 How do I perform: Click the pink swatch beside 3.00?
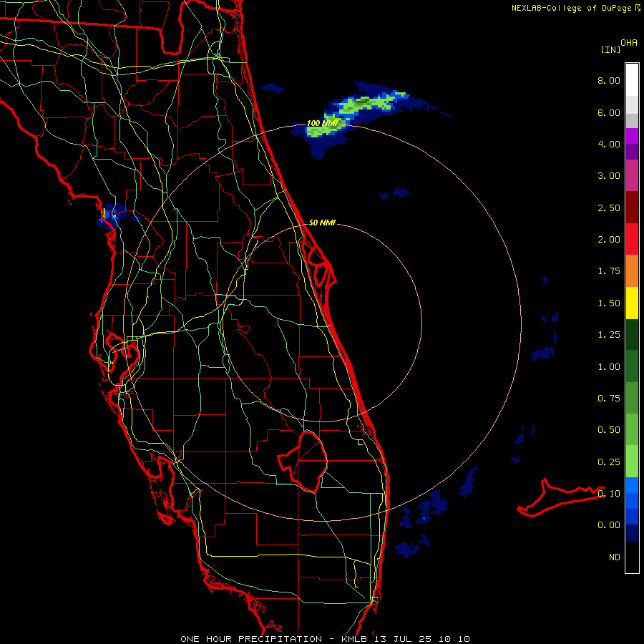632,175
